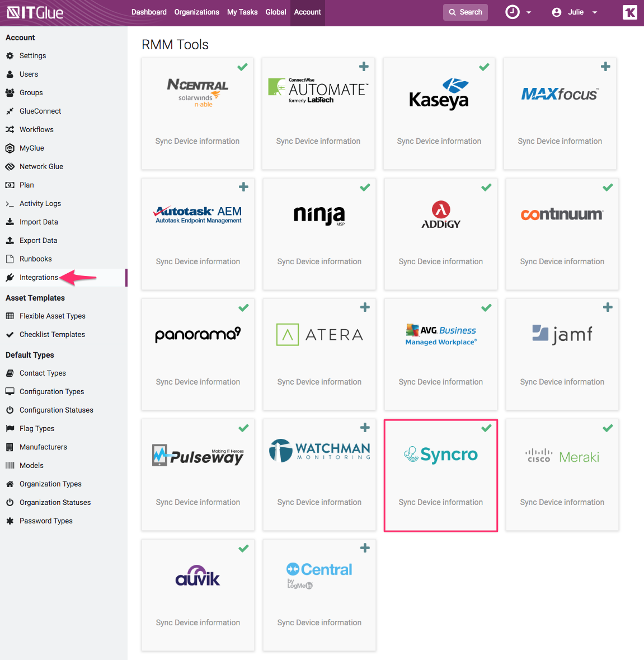Click the Cisco Meraki logo
644x660 pixels.
(x=562, y=456)
